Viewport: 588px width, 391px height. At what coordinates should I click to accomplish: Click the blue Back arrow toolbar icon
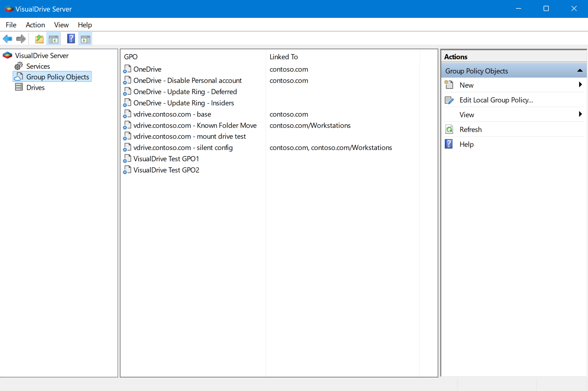coord(8,39)
